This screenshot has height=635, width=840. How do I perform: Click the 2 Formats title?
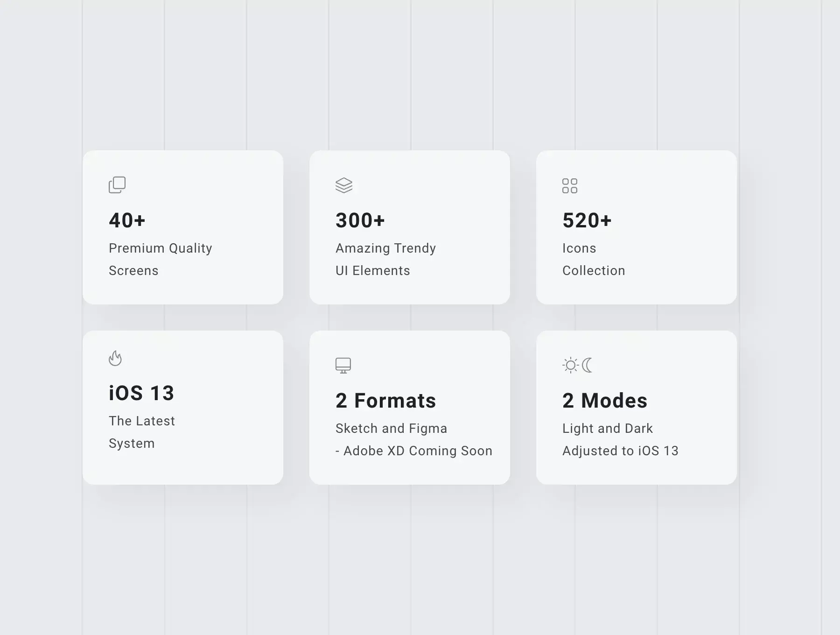point(386,401)
